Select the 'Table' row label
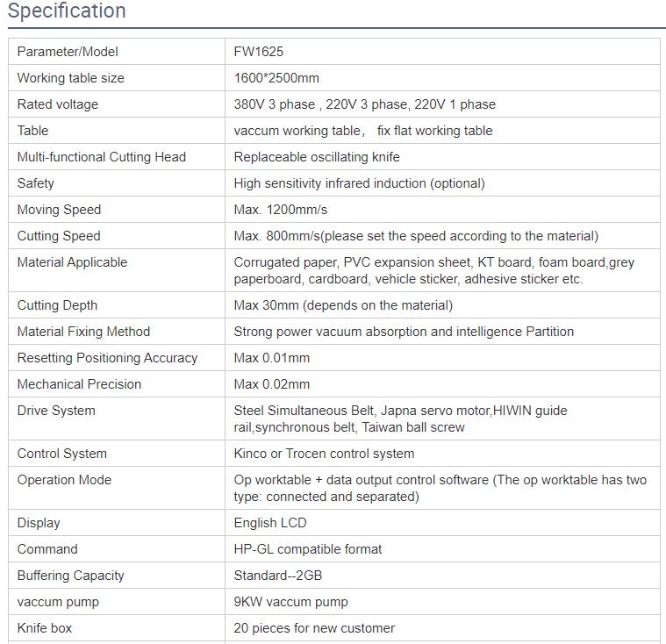 click(32, 131)
